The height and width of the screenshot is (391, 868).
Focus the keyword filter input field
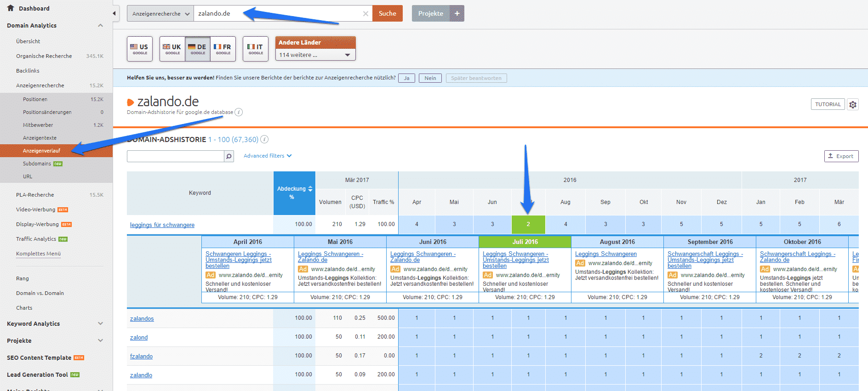pyautogui.click(x=175, y=156)
